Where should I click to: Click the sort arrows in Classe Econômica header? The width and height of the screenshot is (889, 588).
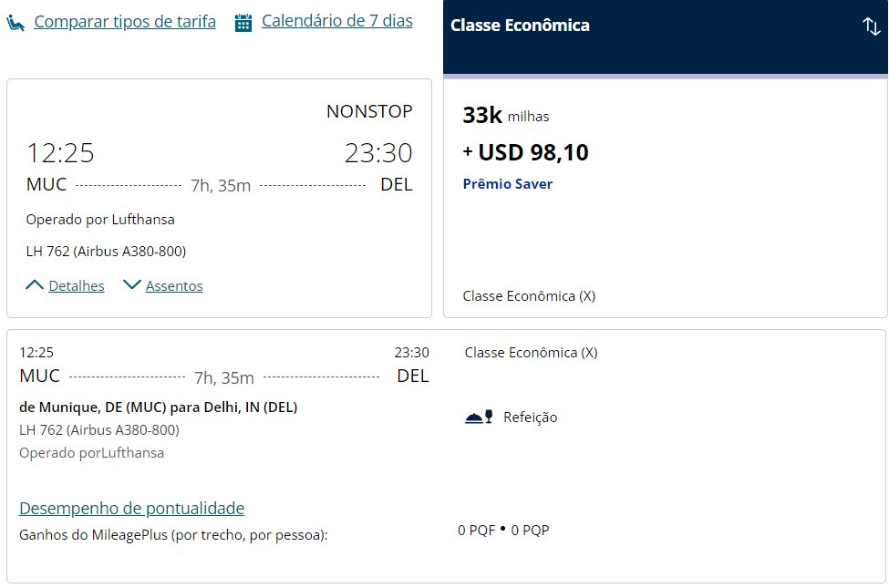[x=871, y=26]
